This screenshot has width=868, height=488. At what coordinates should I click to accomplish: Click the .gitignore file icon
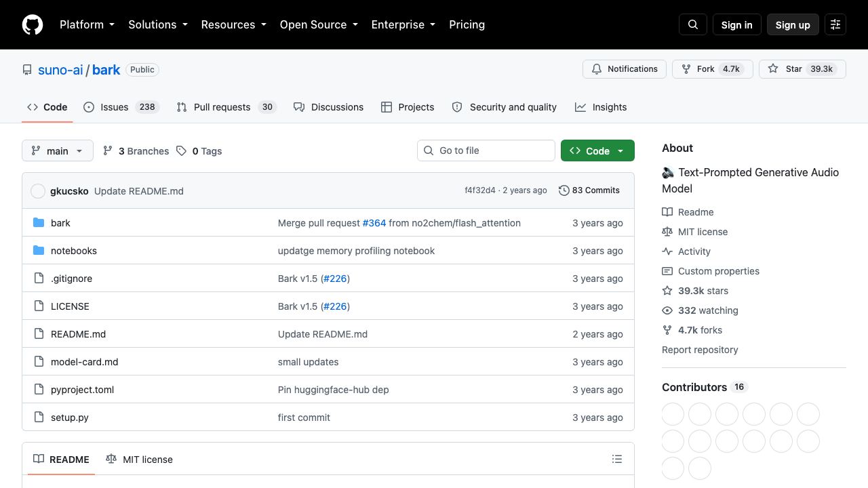(39, 279)
